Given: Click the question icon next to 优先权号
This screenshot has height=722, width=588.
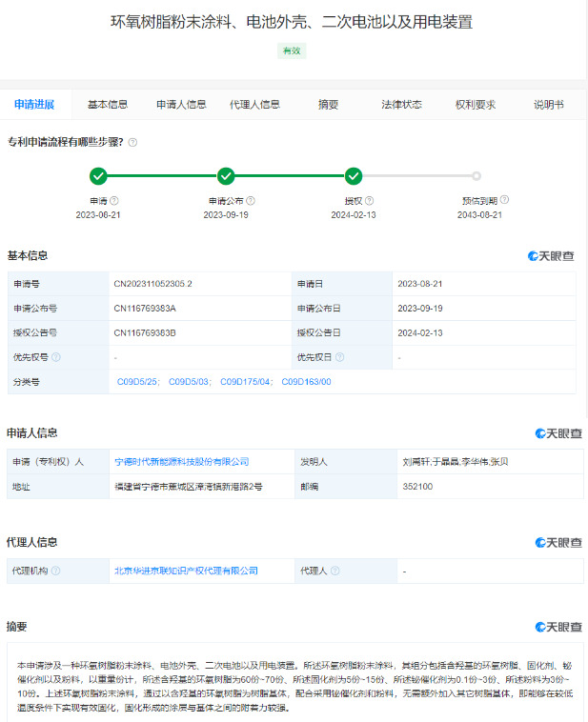Looking at the screenshot, I should (56, 357).
